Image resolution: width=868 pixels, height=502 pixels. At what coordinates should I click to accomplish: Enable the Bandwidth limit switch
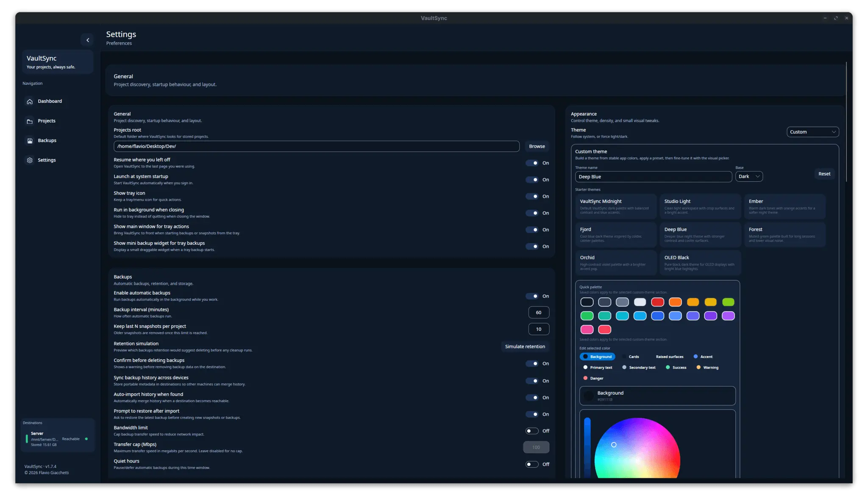532,431
